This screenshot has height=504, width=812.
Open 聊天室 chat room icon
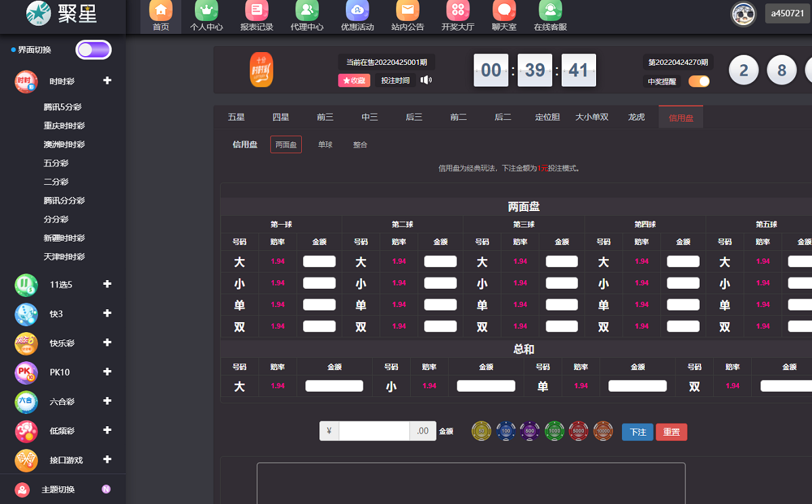click(503, 12)
